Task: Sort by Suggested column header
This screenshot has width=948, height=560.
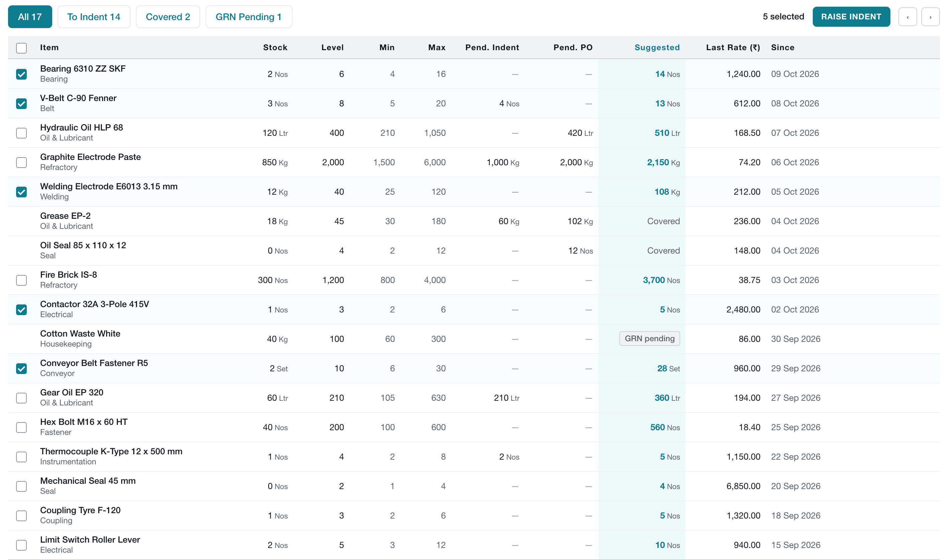Action: (657, 48)
